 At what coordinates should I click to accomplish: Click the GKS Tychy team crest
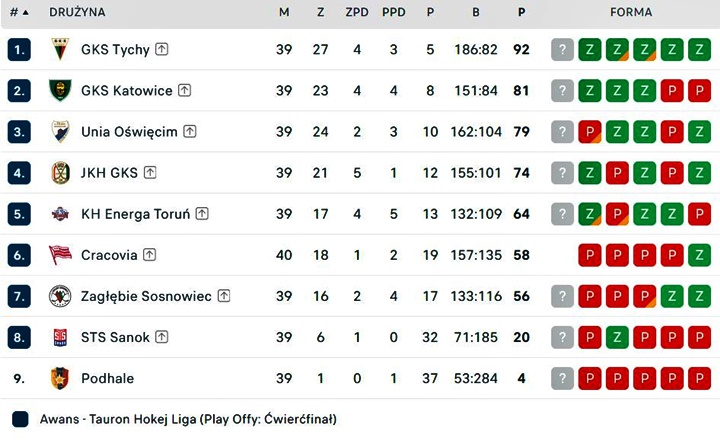pos(60,49)
